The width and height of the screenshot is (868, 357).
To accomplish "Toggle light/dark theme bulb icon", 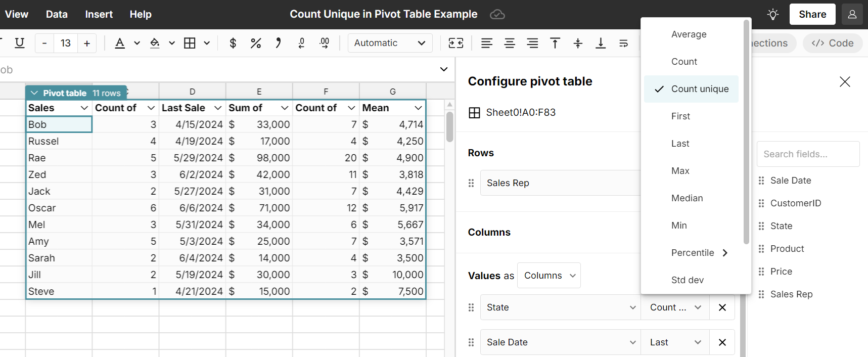I will (x=772, y=14).
